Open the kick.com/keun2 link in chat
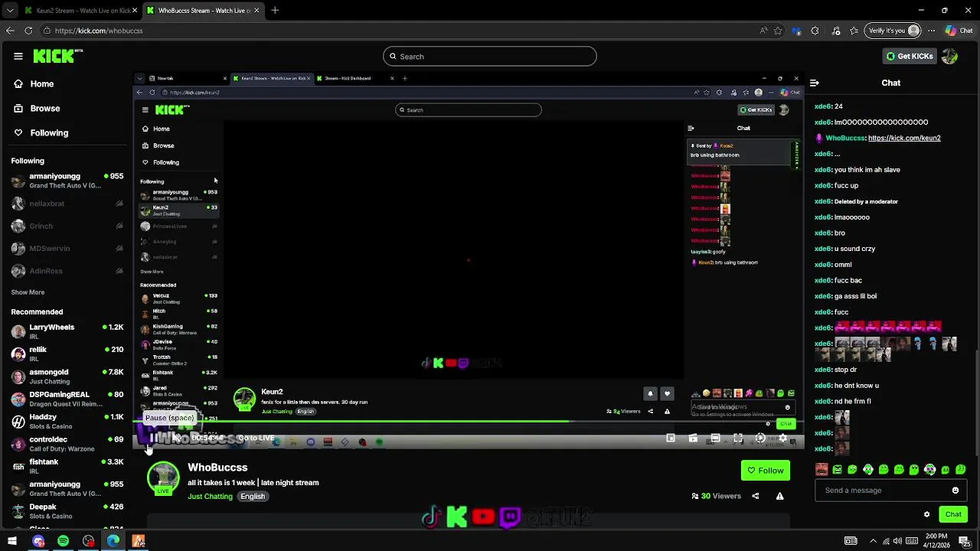 coord(904,138)
